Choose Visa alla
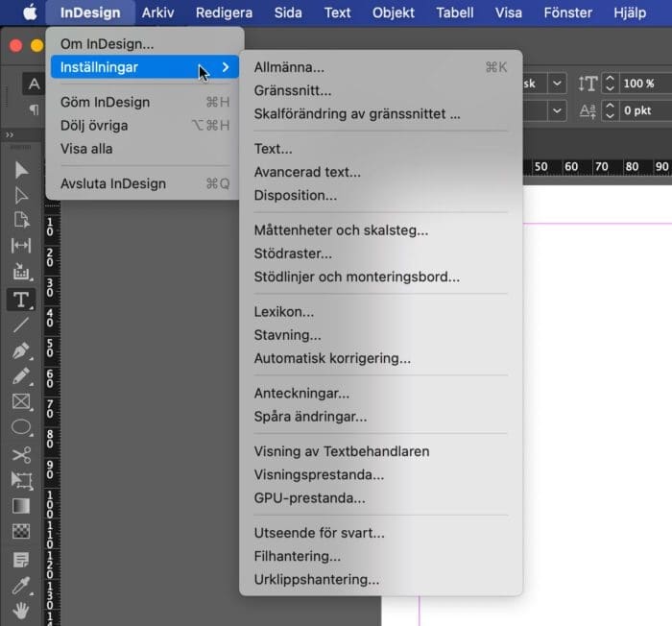 tap(145, 149)
